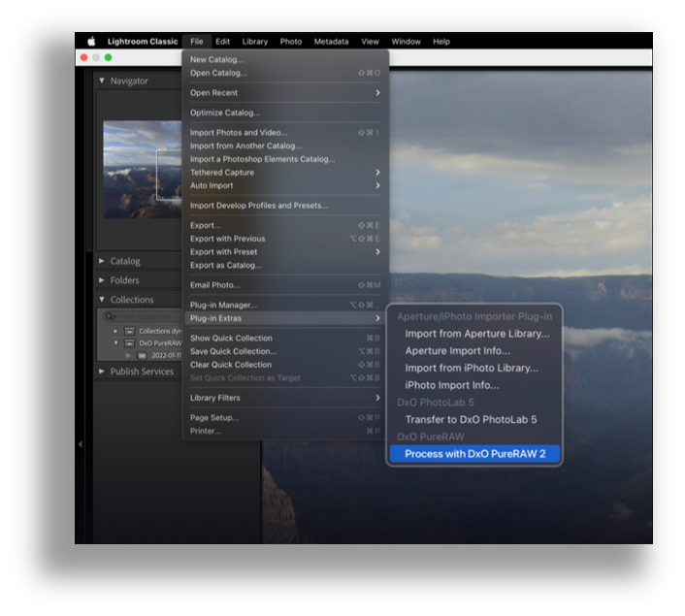Expand the Auto Import submenu
The image size is (685, 616).
(x=285, y=185)
